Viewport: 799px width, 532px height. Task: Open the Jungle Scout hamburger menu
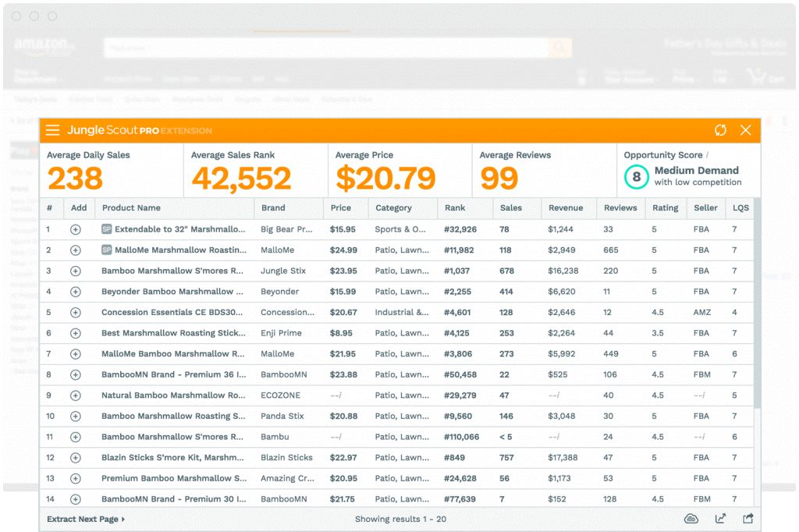52,130
